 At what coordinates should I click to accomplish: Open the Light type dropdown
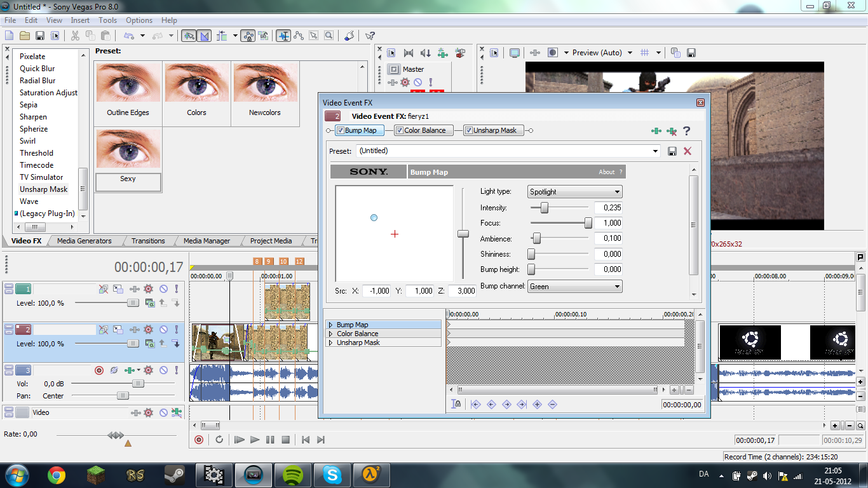[575, 192]
